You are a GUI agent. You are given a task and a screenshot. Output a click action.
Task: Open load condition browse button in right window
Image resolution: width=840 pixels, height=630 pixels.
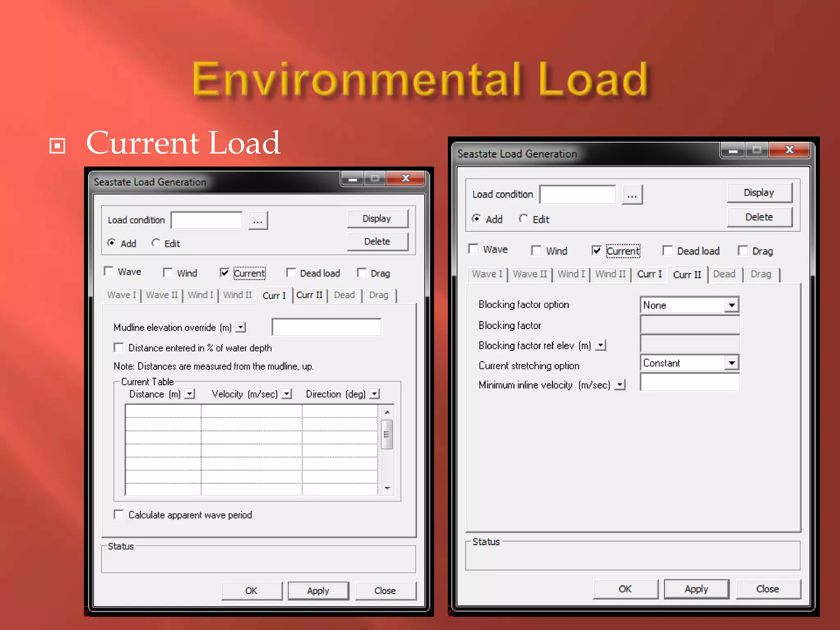(632, 194)
